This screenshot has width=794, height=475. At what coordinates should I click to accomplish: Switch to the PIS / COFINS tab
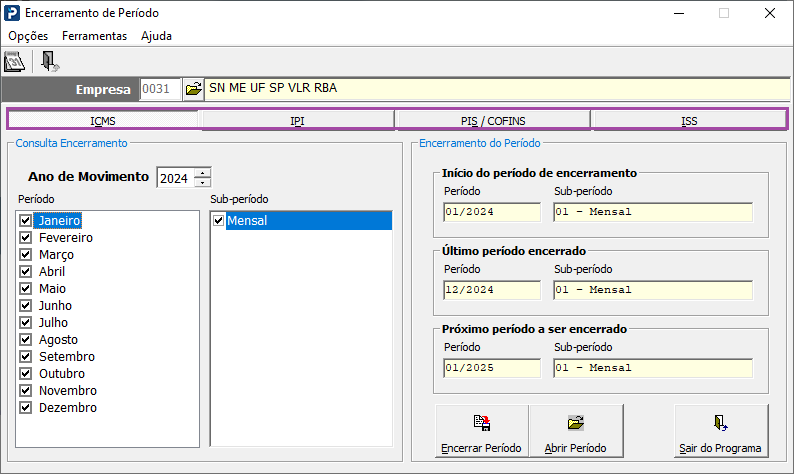[493, 121]
